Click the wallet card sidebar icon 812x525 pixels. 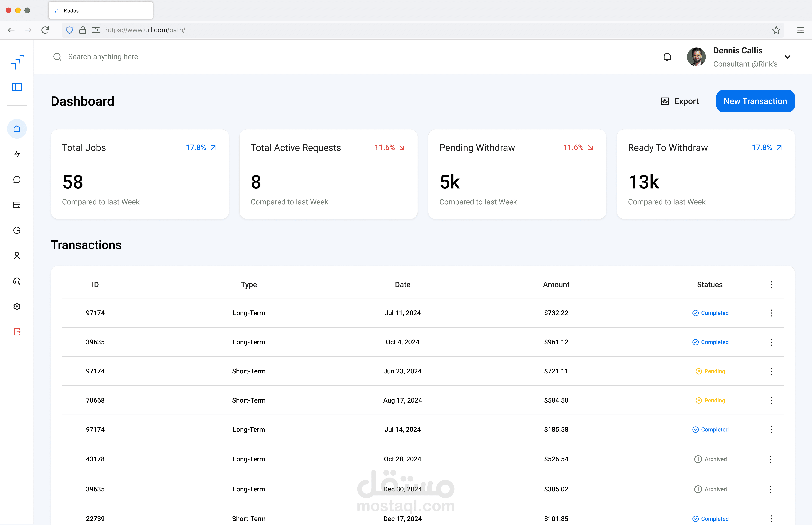(17, 205)
